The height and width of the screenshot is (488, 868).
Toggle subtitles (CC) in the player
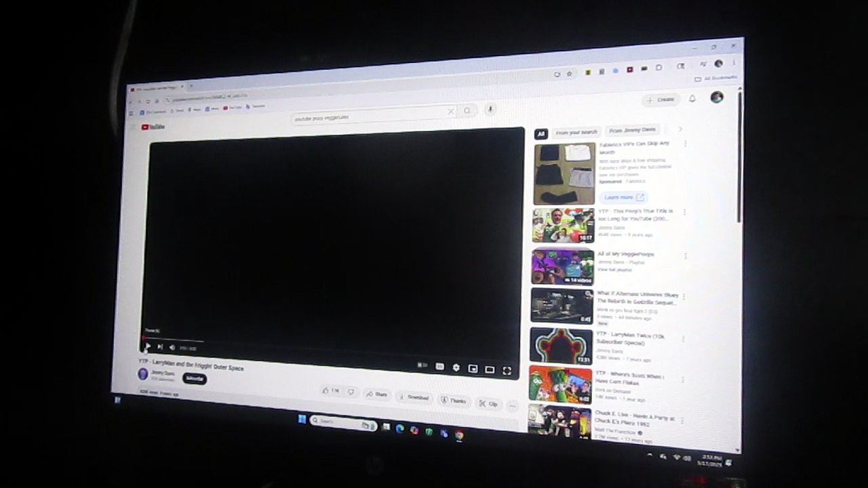pyautogui.click(x=439, y=367)
